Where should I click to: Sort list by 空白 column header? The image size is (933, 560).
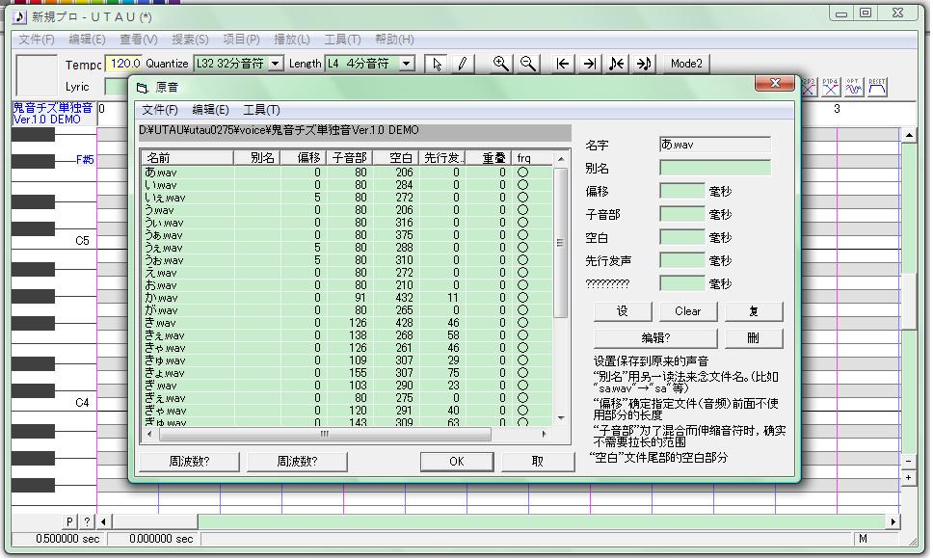click(396, 158)
